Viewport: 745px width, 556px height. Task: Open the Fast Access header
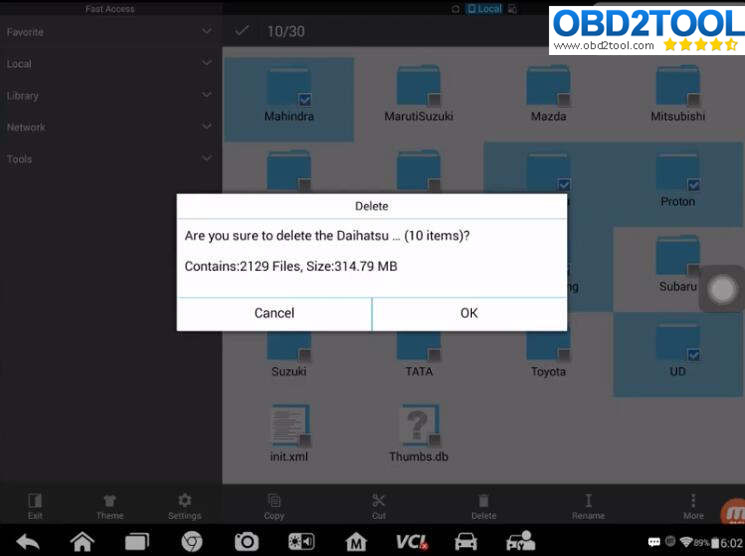110,9
